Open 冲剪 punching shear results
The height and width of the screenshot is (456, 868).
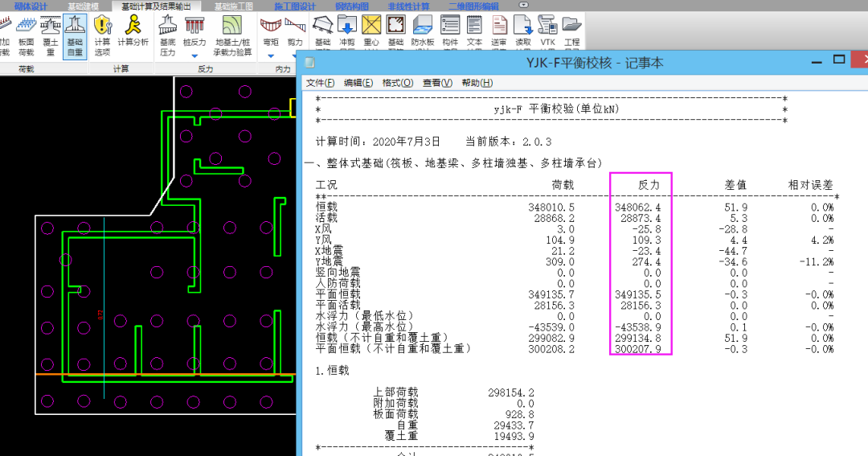pos(347,31)
